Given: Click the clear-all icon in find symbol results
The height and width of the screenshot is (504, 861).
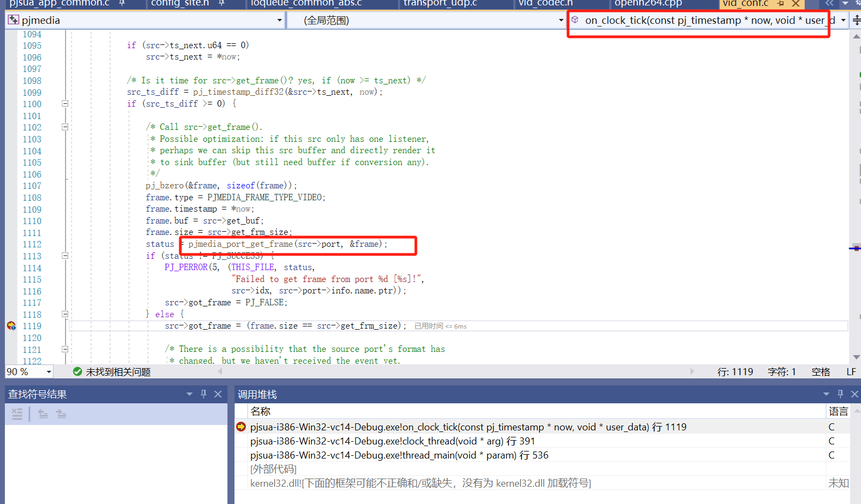Looking at the screenshot, I should (x=17, y=414).
